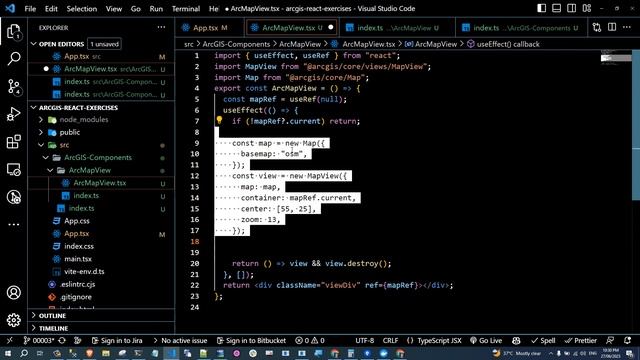This screenshot has height=360, width=640.
Task: Switch to the App.tsx editor tab
Action: pyautogui.click(x=205, y=28)
